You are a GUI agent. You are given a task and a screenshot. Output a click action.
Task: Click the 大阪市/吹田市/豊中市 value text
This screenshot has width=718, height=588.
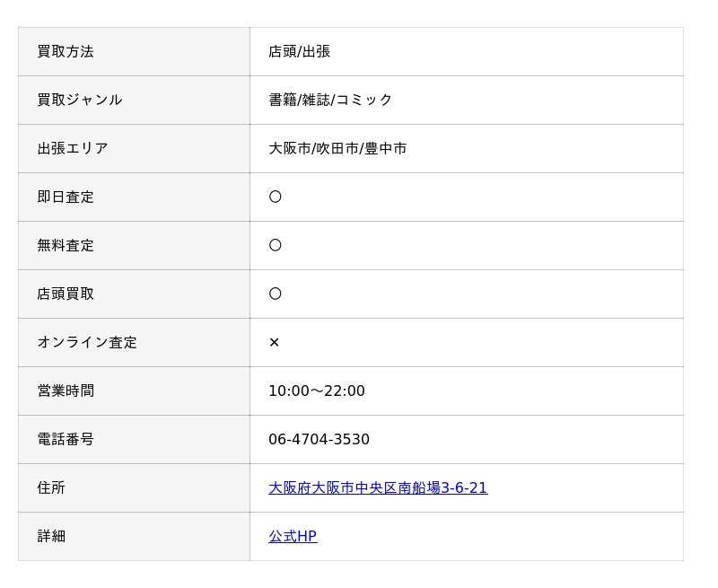(x=337, y=148)
